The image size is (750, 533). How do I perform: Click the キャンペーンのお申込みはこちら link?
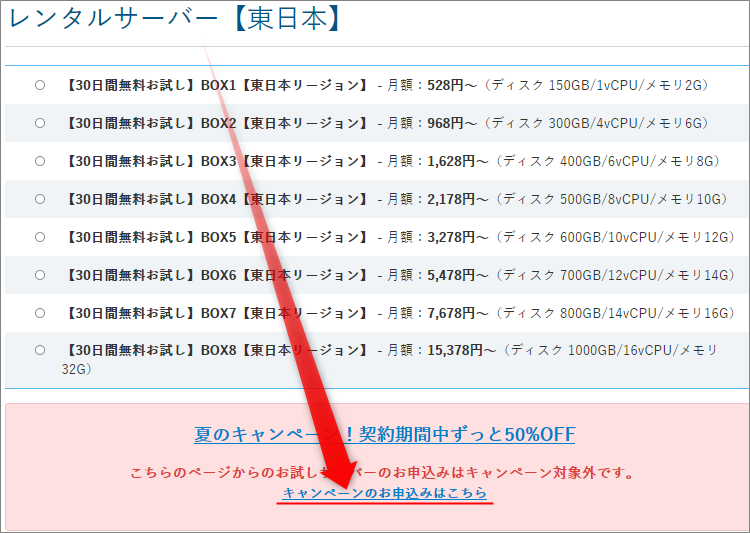point(385,493)
